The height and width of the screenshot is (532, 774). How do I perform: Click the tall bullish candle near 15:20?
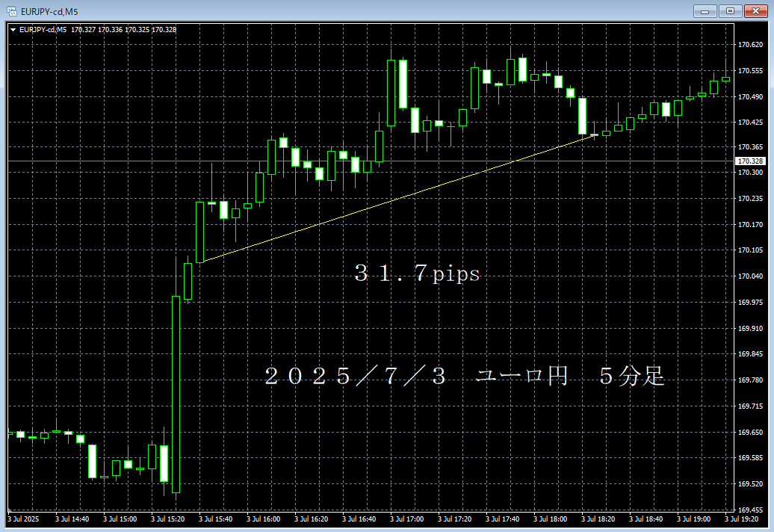coord(176,395)
